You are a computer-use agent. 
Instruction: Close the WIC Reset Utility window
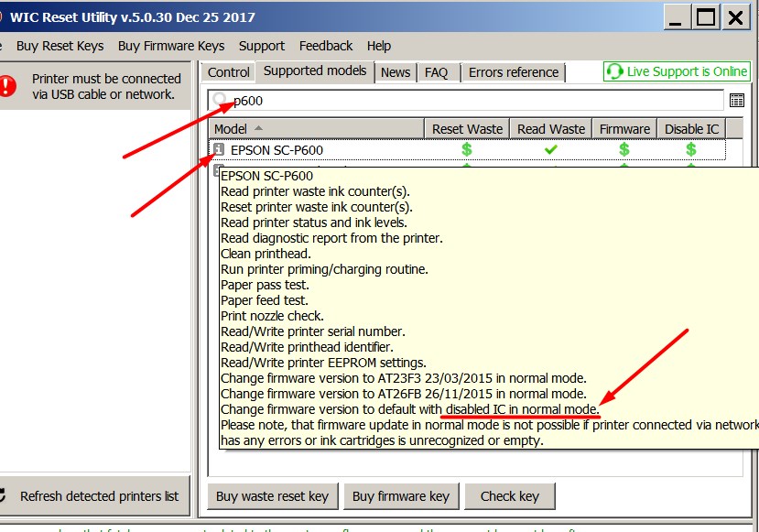coord(736,18)
